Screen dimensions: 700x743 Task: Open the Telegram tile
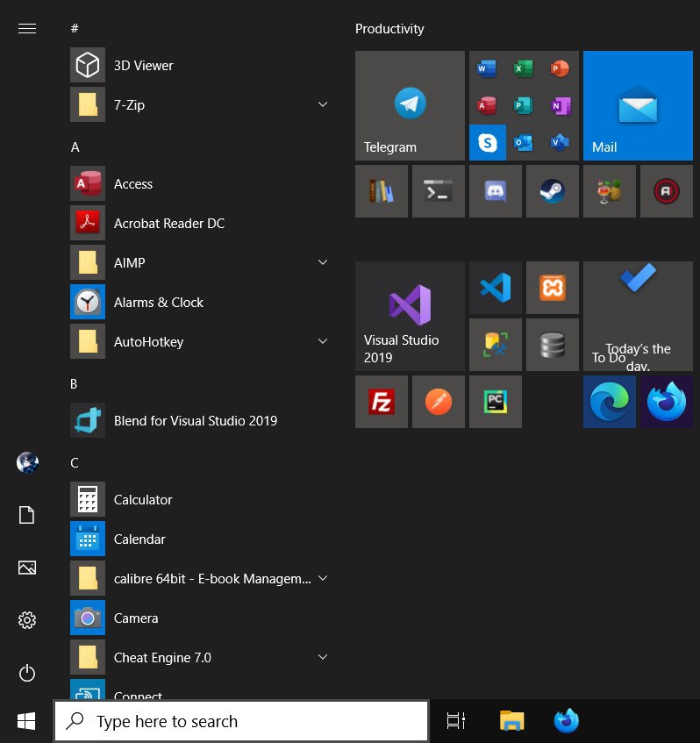tap(410, 105)
